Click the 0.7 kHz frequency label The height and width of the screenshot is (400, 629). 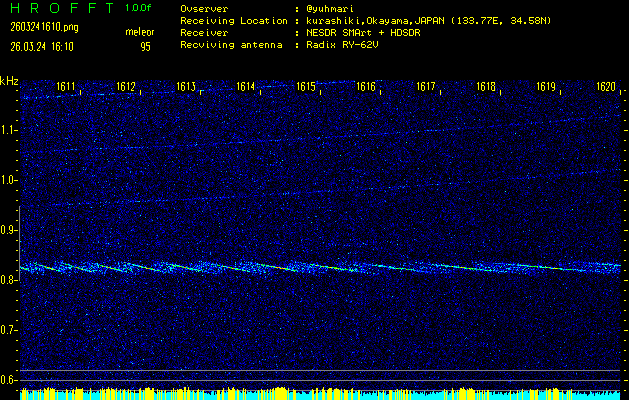click(9, 329)
